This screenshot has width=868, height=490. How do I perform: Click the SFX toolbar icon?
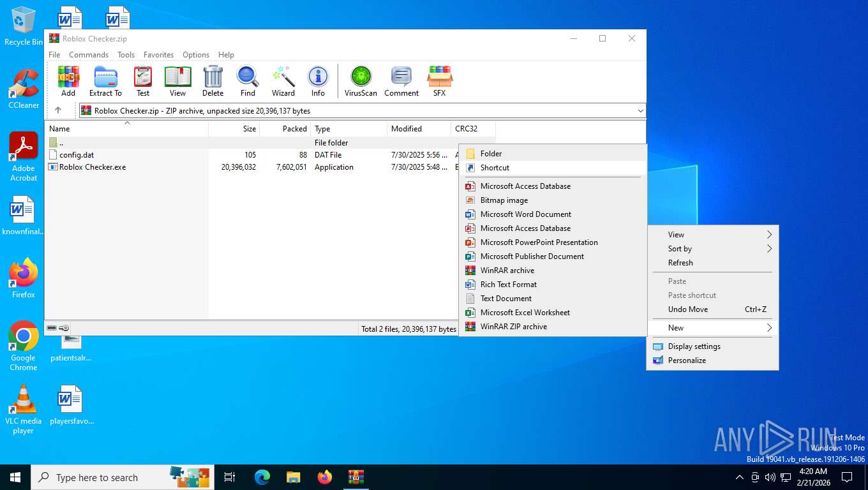[x=440, y=81]
